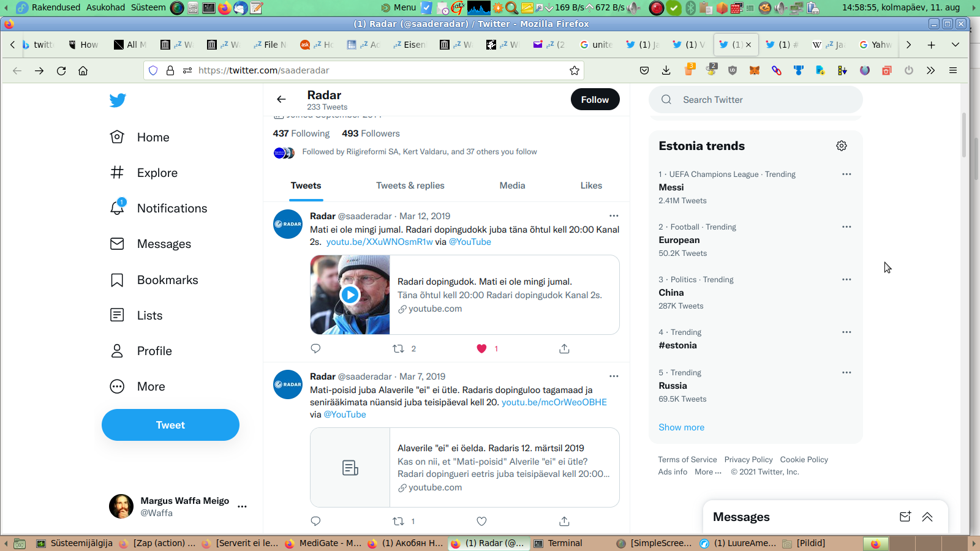
Task: Reload the page in Firefox
Action: point(61,70)
